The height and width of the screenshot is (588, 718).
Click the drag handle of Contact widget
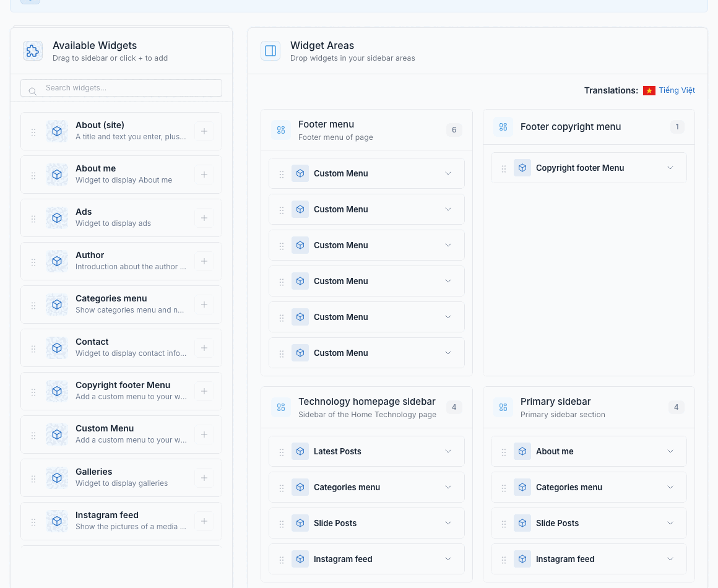coord(33,348)
